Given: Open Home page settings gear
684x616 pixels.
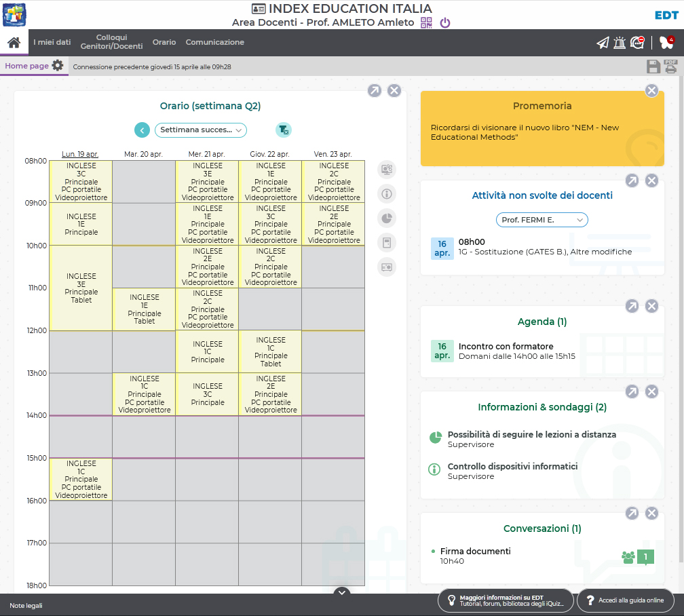Looking at the screenshot, I should point(58,66).
